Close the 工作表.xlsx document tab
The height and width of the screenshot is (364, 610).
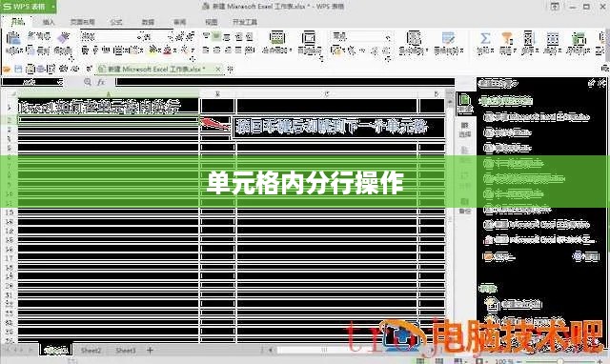(x=218, y=69)
